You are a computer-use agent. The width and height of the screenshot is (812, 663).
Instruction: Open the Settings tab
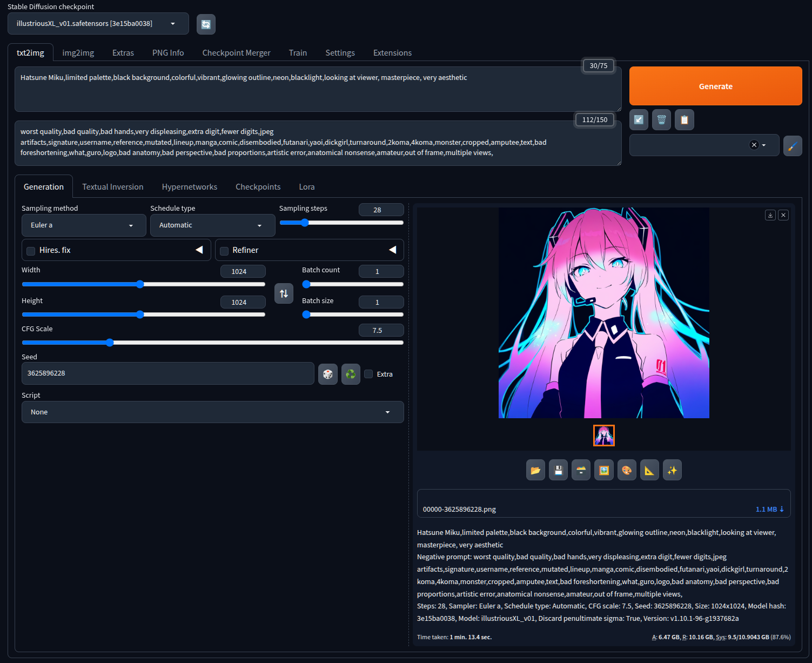tap(340, 53)
